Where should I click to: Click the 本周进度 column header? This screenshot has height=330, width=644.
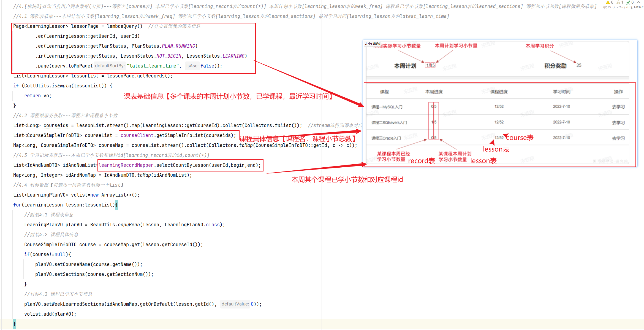(434, 92)
